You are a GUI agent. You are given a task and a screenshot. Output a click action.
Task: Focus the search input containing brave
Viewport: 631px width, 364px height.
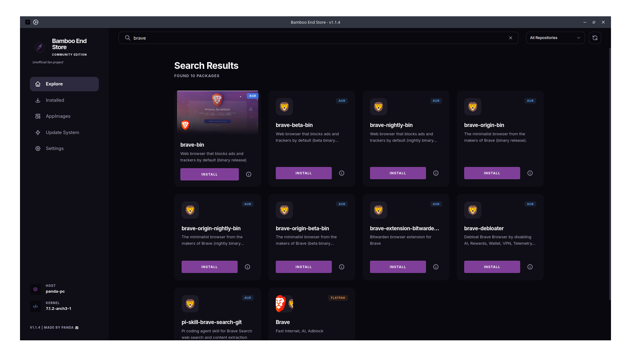[319, 38]
